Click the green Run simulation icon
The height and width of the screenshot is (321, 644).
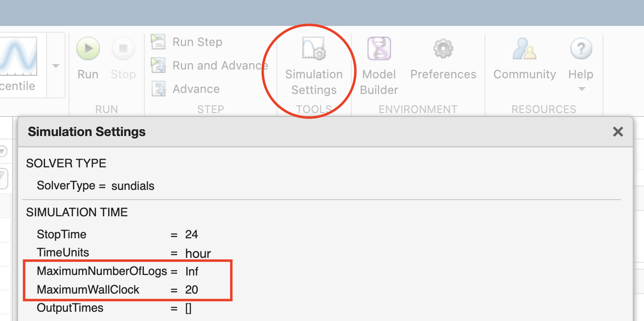[x=88, y=49]
